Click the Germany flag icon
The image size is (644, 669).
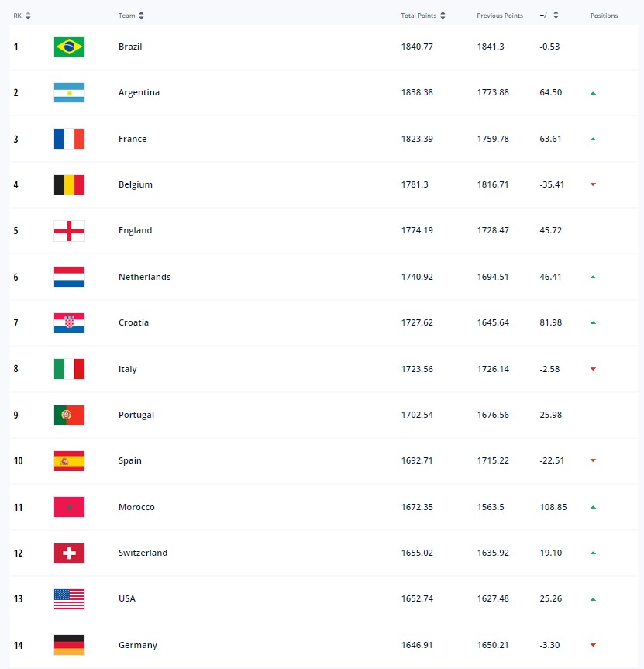pyautogui.click(x=69, y=645)
